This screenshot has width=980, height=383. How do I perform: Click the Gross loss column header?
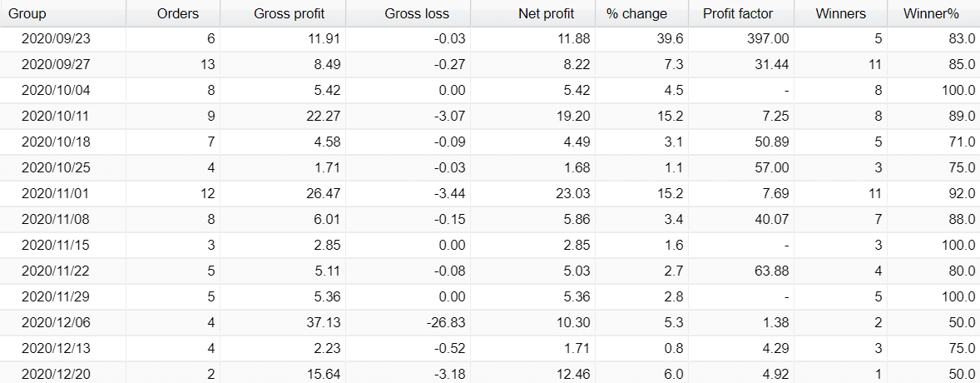click(408, 13)
